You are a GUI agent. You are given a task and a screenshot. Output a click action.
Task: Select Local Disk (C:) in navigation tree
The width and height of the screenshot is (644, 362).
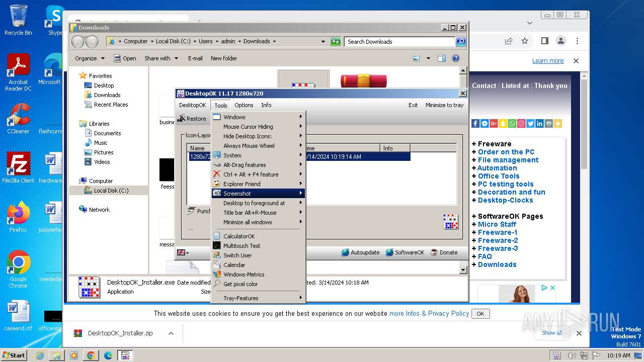coord(111,191)
